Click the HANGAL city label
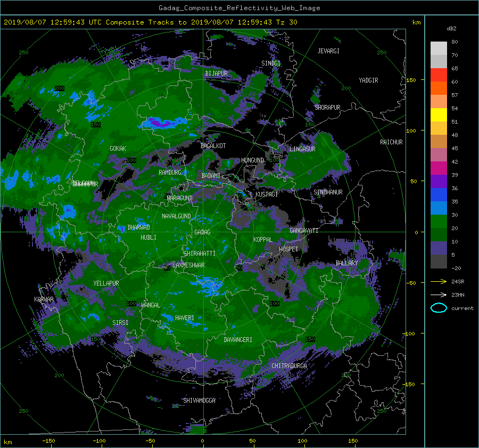 pyautogui.click(x=150, y=305)
